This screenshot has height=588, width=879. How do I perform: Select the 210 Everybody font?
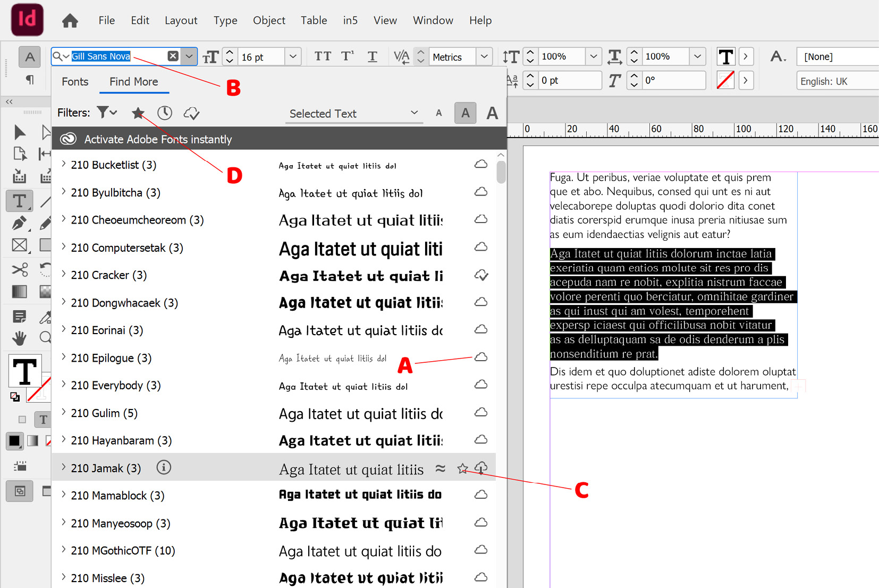[274, 385]
